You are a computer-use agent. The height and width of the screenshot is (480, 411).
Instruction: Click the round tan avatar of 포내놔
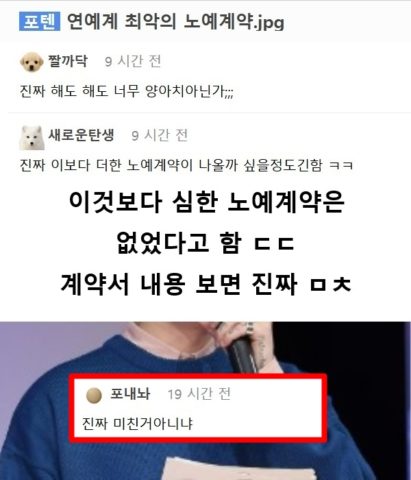(x=94, y=395)
